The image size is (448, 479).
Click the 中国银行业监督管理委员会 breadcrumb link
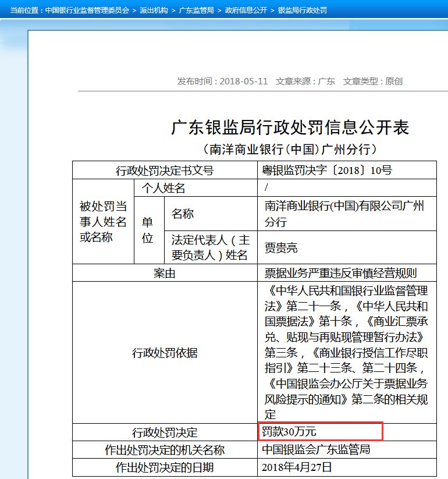point(87,10)
